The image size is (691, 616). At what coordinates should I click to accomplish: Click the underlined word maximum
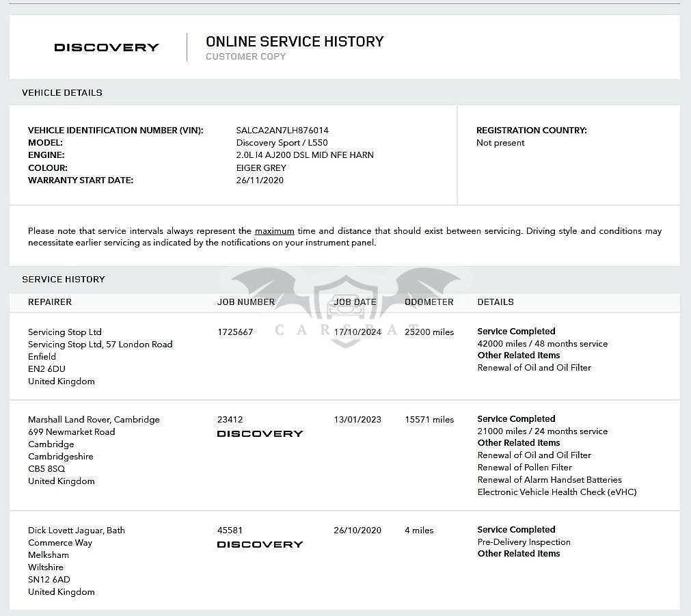coord(274,230)
